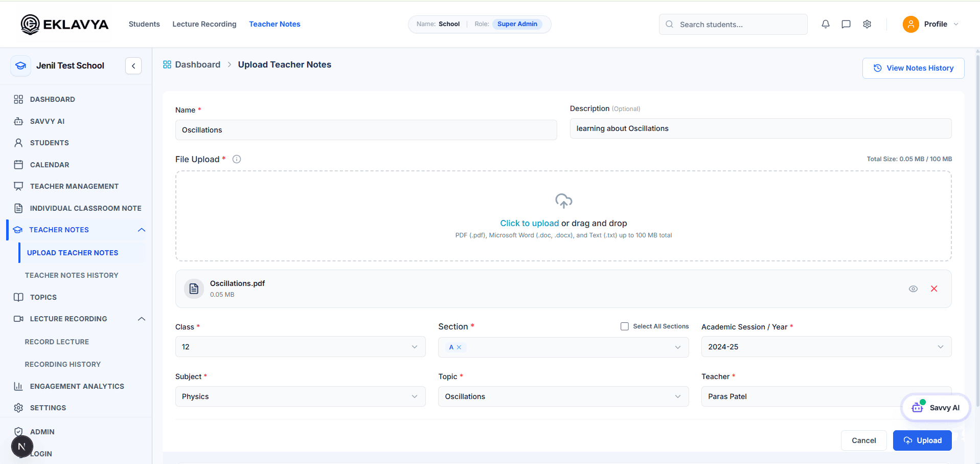Go to Teacher Notes History in sidebar
This screenshot has height=464, width=980.
click(x=72, y=275)
